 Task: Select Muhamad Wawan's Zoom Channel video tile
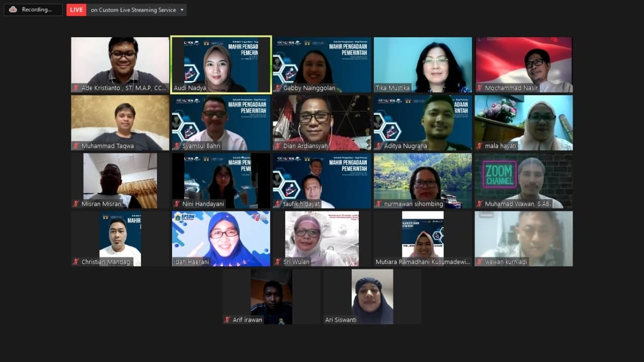[524, 181]
